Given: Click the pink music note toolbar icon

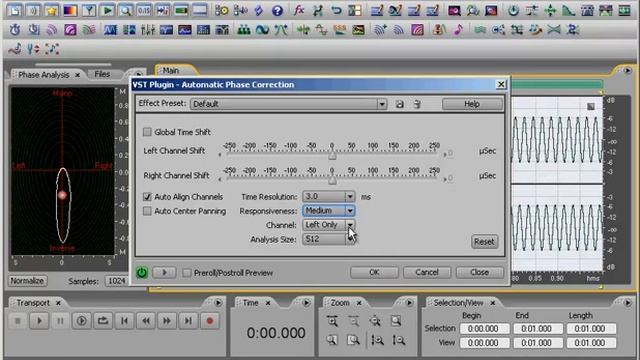Looking at the screenshot, I should point(458,29).
